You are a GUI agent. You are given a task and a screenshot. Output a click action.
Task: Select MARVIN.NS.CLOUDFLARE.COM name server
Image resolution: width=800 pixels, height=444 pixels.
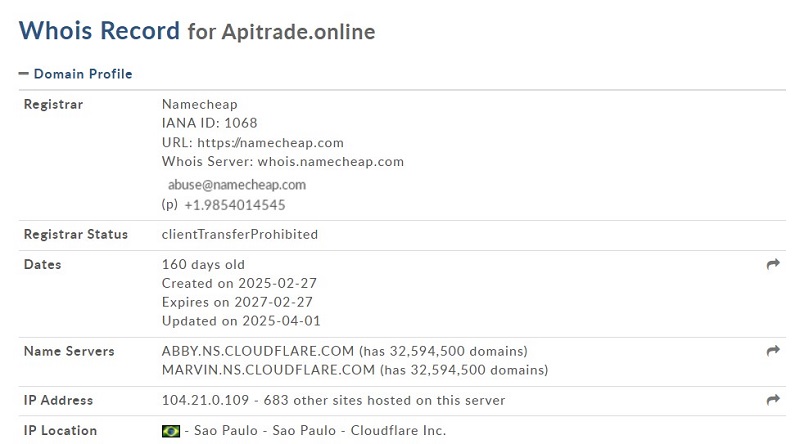click(268, 370)
